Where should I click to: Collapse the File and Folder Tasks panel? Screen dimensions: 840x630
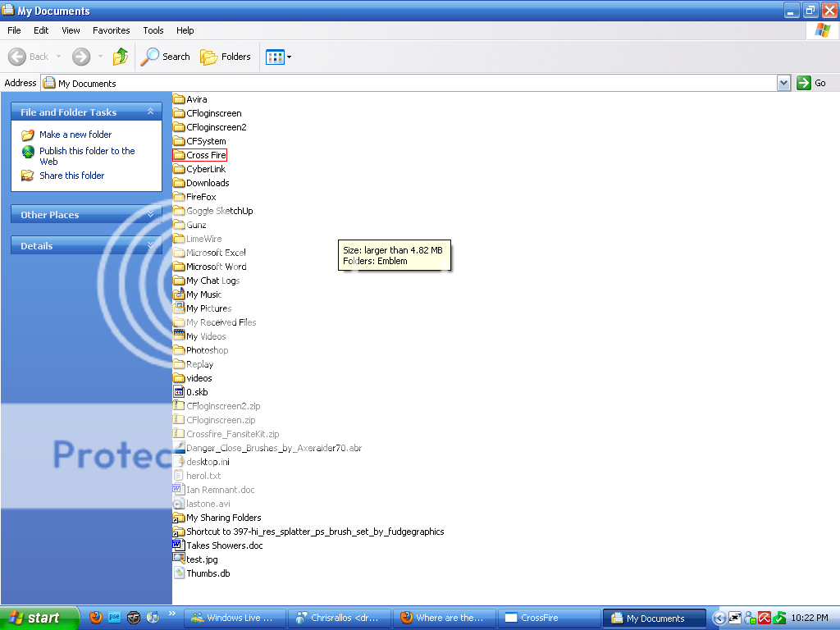point(150,112)
